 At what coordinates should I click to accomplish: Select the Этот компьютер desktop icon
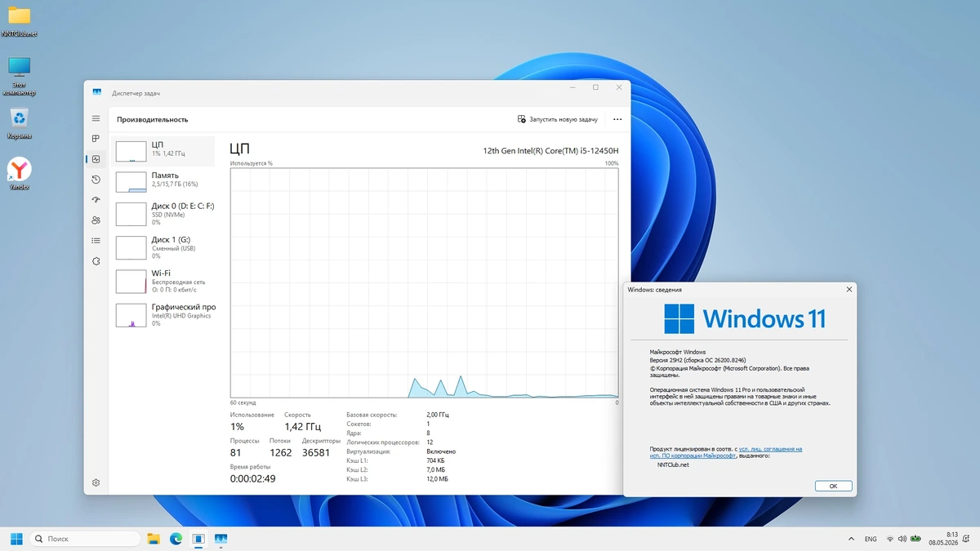tap(19, 76)
